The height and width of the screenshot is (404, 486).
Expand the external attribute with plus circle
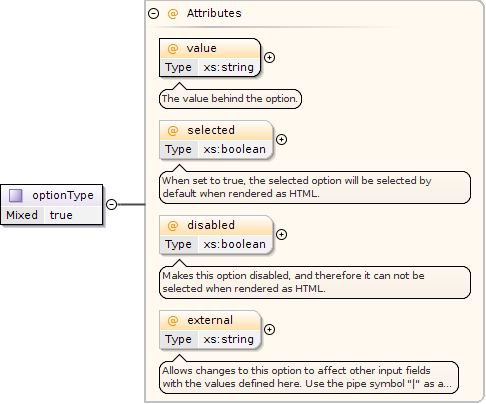click(x=269, y=330)
